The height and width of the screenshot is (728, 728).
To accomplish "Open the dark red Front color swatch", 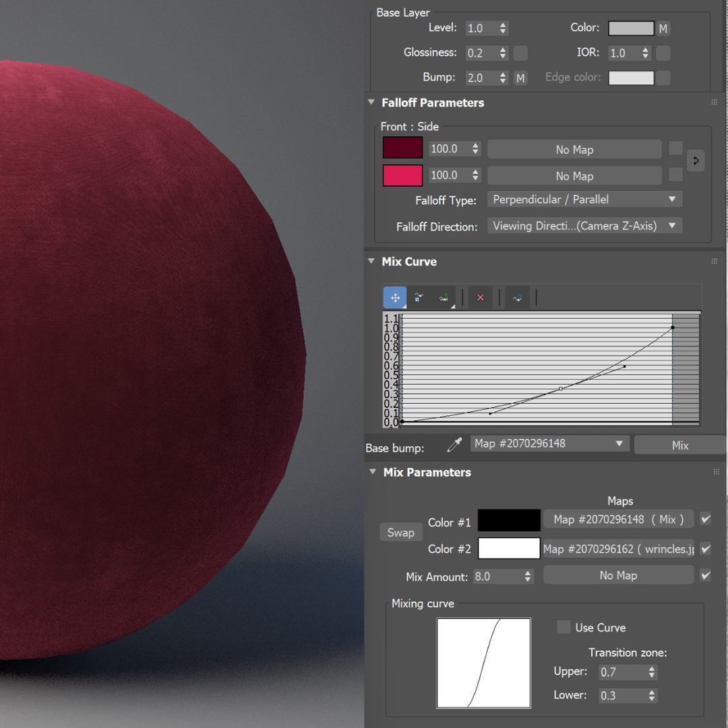I will click(402, 147).
